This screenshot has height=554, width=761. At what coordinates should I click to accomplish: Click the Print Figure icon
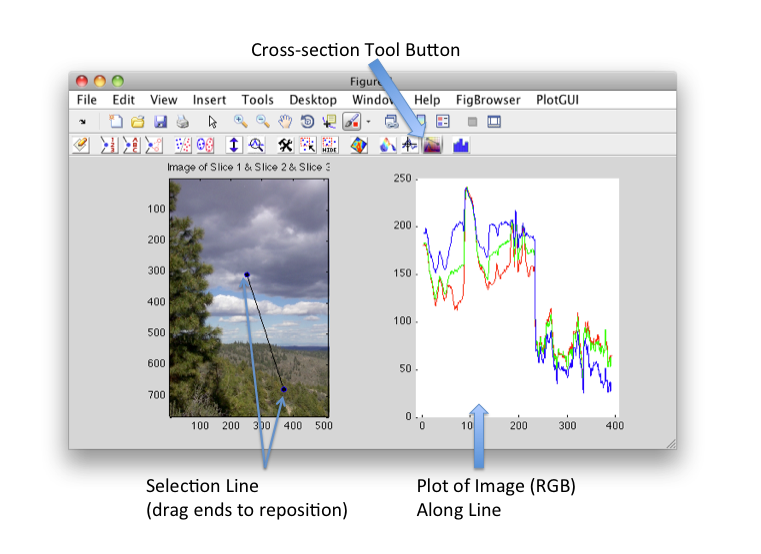(182, 121)
